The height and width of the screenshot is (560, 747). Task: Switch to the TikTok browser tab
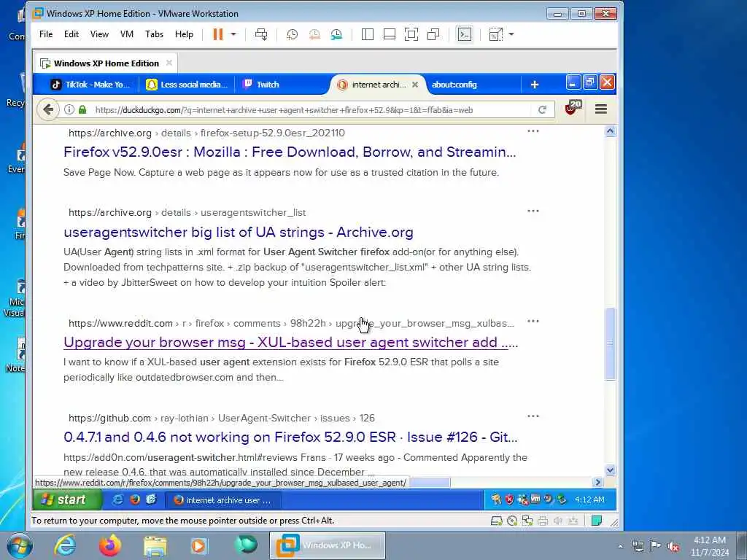[90, 85]
